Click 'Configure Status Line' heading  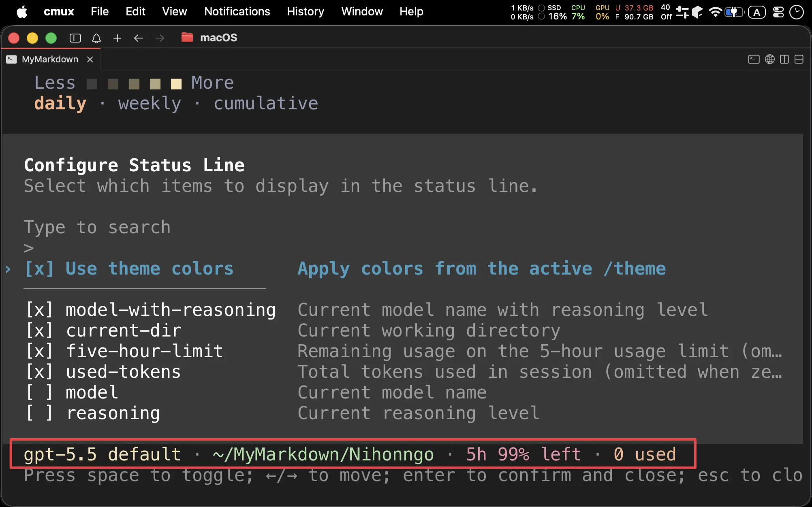tap(134, 165)
